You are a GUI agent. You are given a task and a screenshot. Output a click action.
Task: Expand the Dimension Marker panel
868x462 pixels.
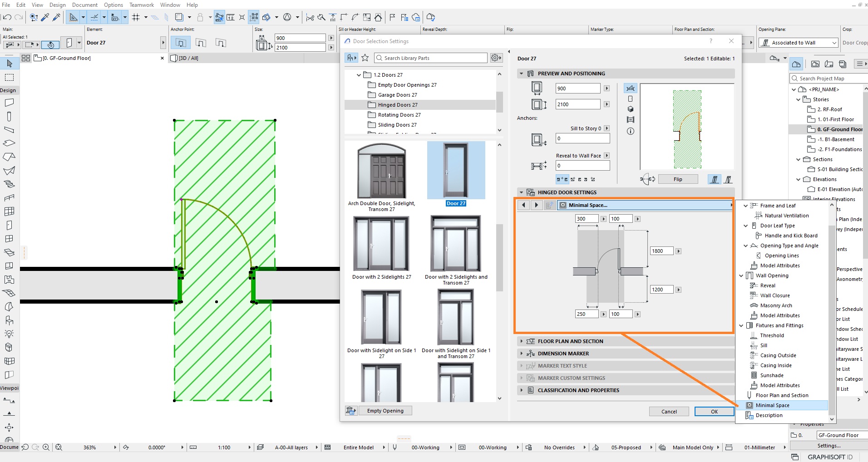coord(521,354)
